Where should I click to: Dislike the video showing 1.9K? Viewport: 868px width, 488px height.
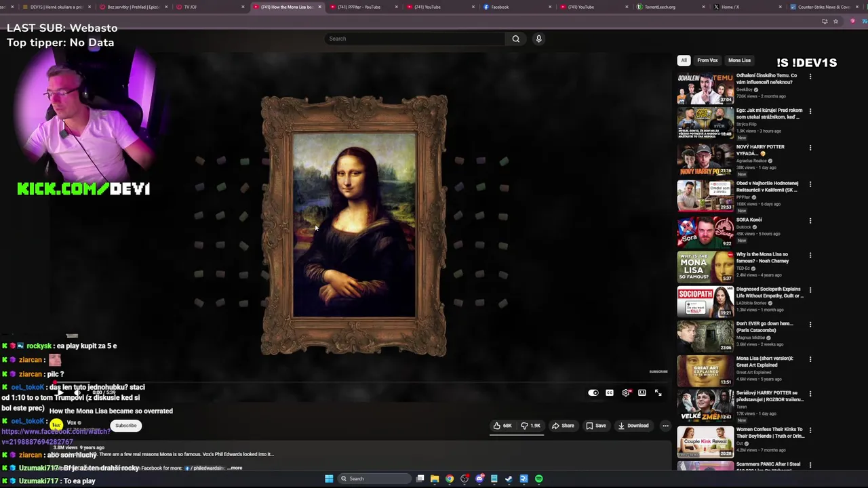(531, 426)
